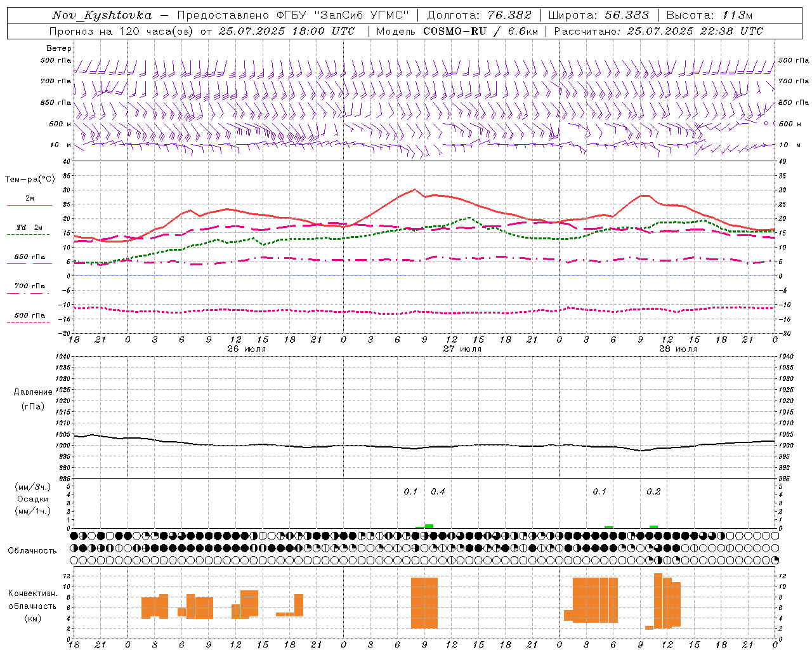This screenshot has height=650, width=812.
Task: Click the '27 июля' date label
Action: click(462, 349)
